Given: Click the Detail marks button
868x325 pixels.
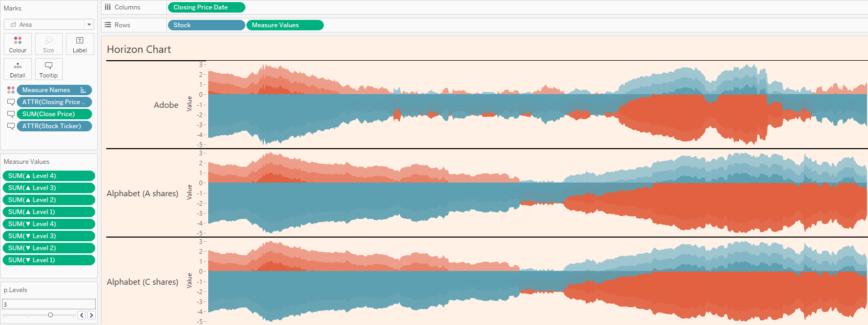Looking at the screenshot, I should (18, 69).
